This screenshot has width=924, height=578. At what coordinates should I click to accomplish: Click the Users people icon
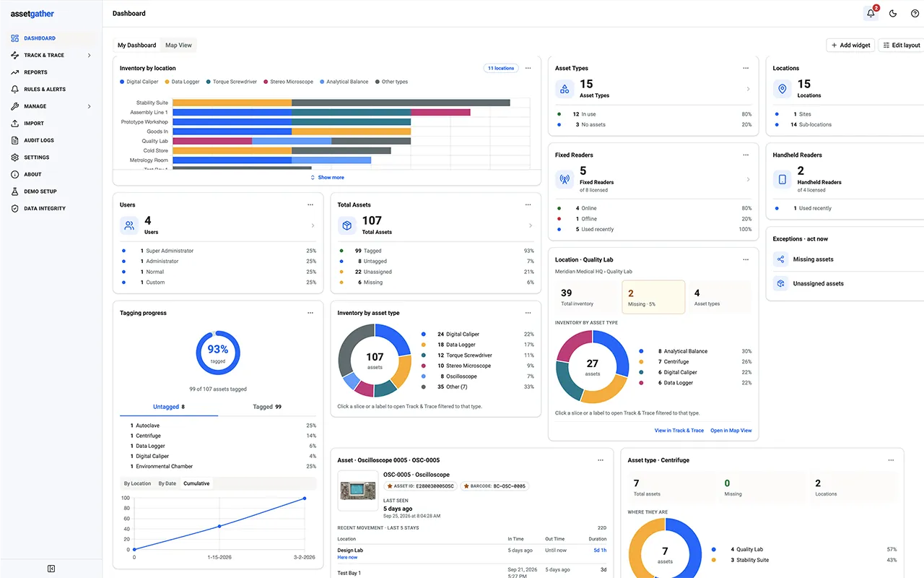(129, 225)
